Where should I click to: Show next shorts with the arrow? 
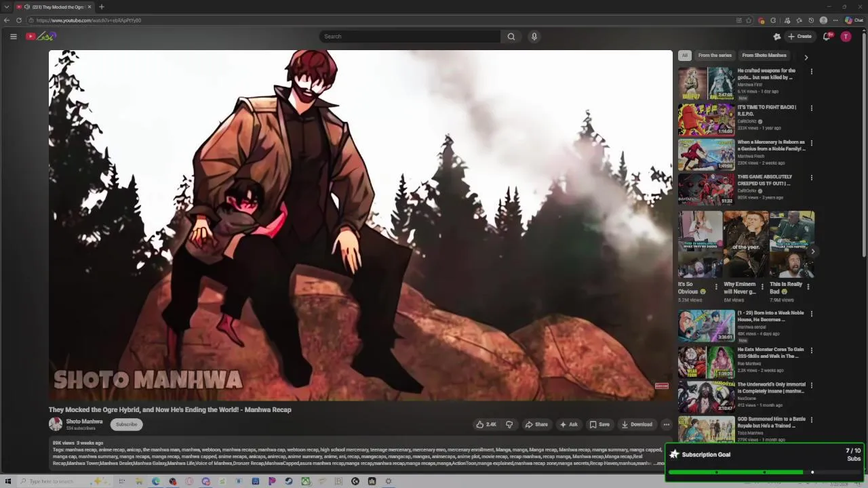[812, 251]
